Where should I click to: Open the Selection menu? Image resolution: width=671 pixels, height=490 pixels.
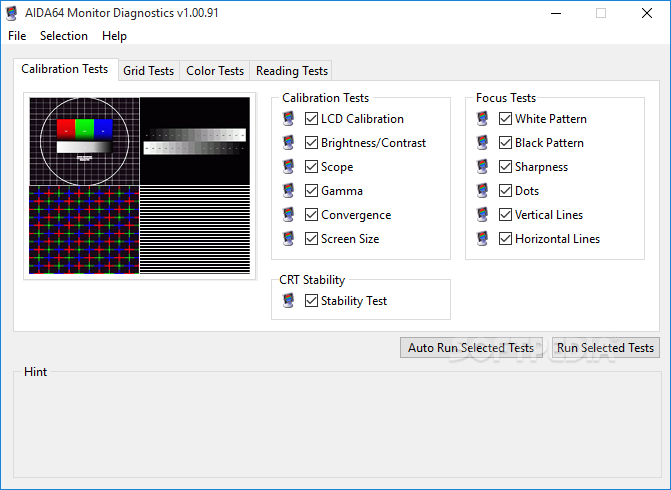pos(64,36)
